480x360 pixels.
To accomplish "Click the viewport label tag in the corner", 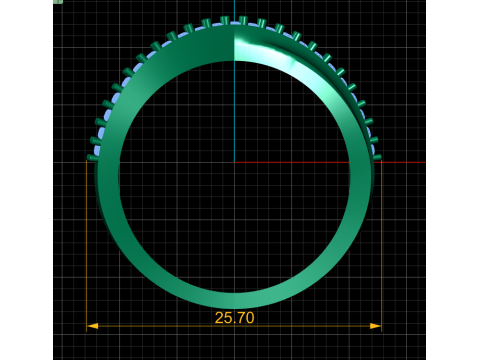I will pyautogui.click(x=58, y=2).
